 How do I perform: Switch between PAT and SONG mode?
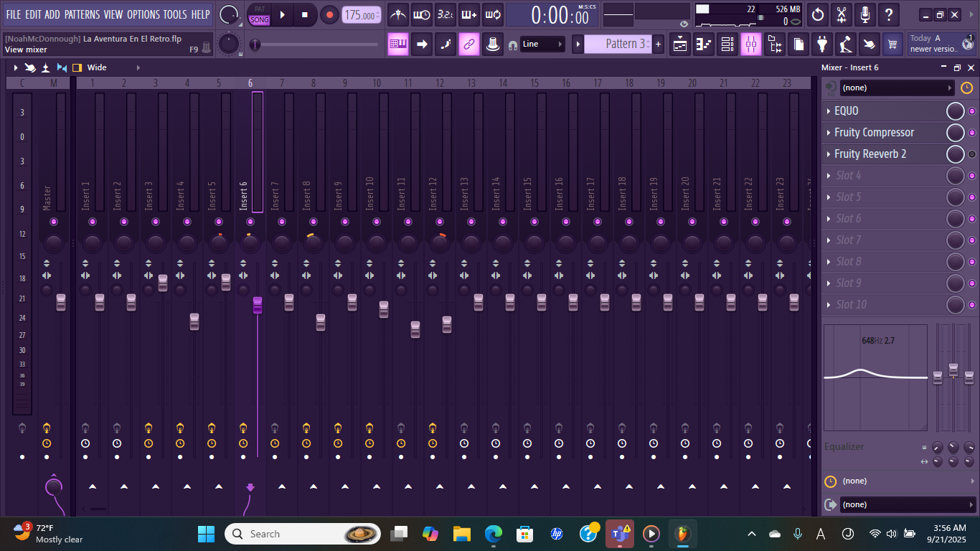coord(260,14)
